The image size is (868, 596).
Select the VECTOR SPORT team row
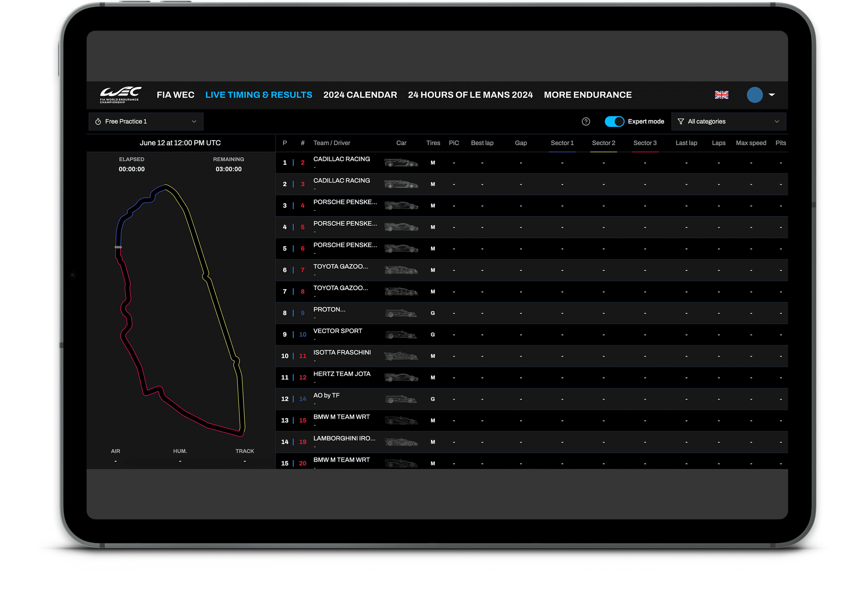531,334
